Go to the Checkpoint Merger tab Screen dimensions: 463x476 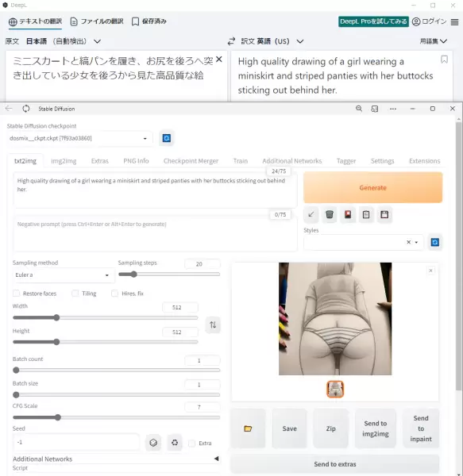pyautogui.click(x=191, y=161)
